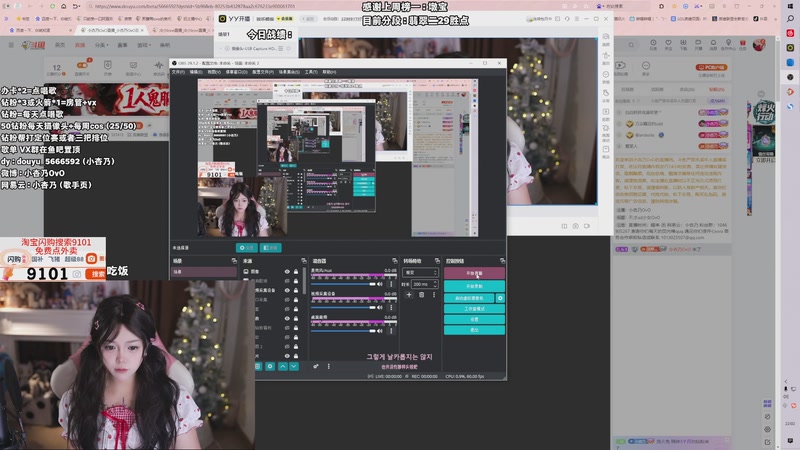This screenshot has width=800, height=450.
Task: Click 视频采集设备 volume slider in mixer
Action: [x=343, y=307]
